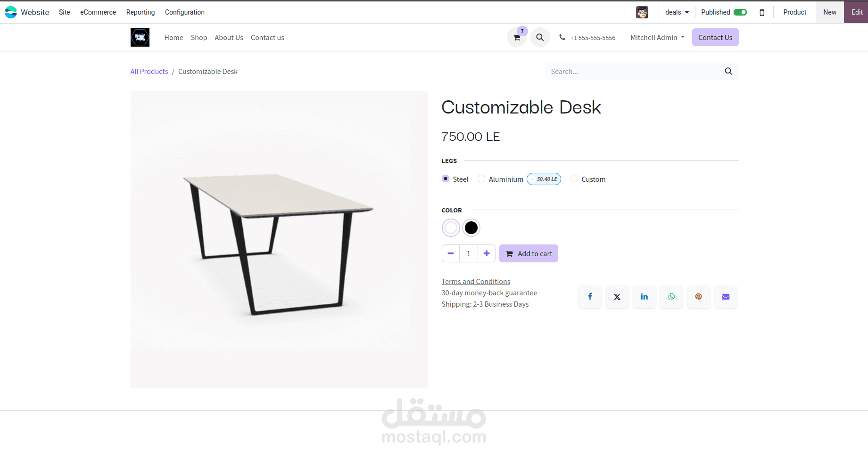Choose Custom legs radio button
This screenshot has width=868, height=455.
pyautogui.click(x=574, y=179)
